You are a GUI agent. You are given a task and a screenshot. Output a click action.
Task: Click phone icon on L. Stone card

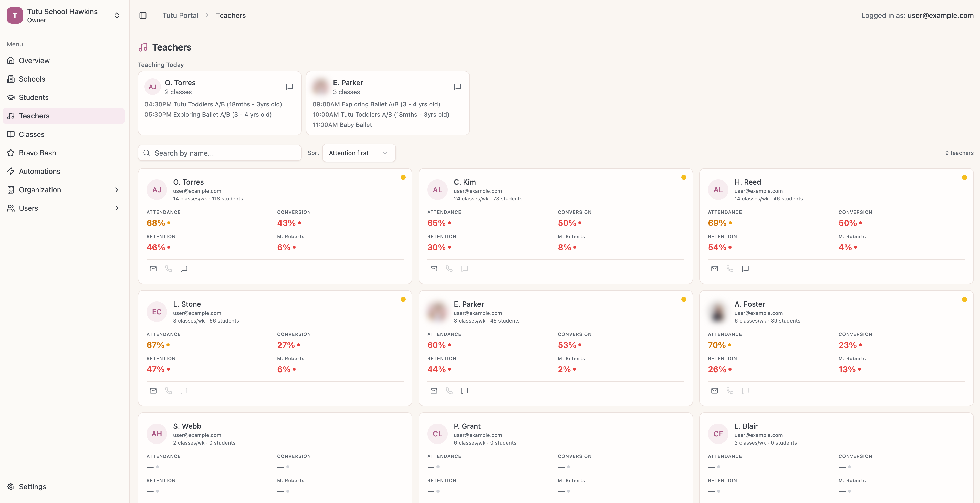[x=169, y=391]
